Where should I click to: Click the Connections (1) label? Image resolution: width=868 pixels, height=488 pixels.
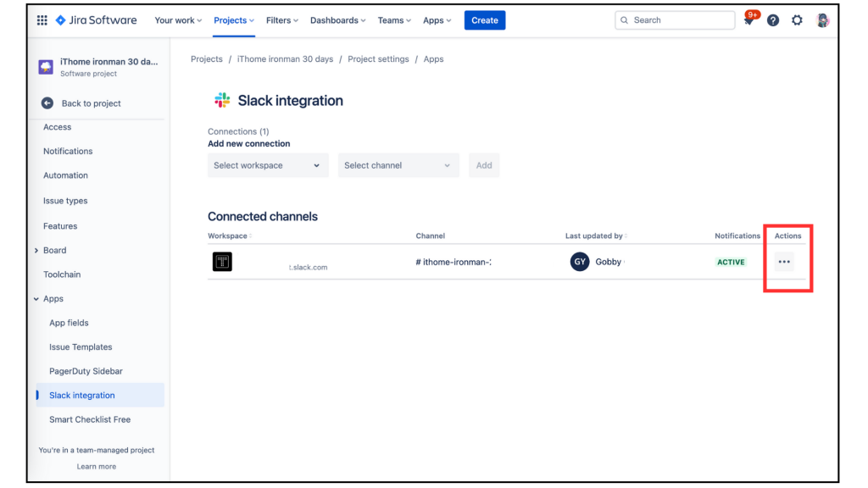[x=238, y=131]
